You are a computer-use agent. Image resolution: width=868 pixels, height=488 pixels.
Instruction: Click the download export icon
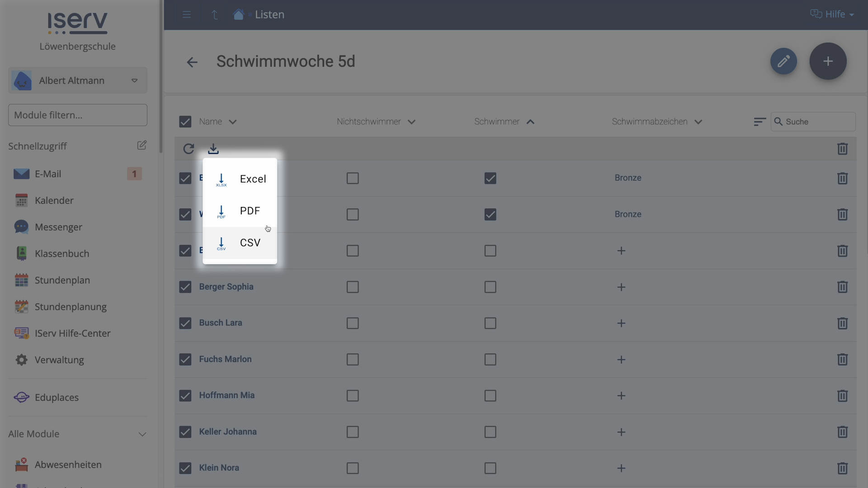pyautogui.click(x=213, y=149)
